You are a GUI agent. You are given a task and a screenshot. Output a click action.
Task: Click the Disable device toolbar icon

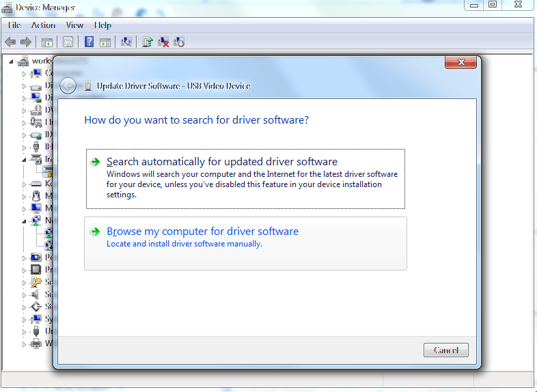179,42
